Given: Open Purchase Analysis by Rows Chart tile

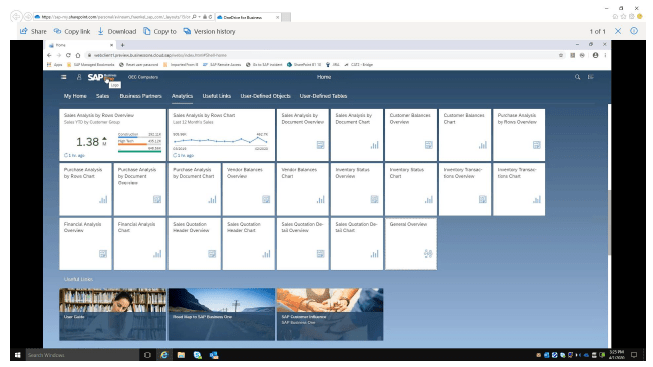Looking at the screenshot, I should (x=85, y=190).
